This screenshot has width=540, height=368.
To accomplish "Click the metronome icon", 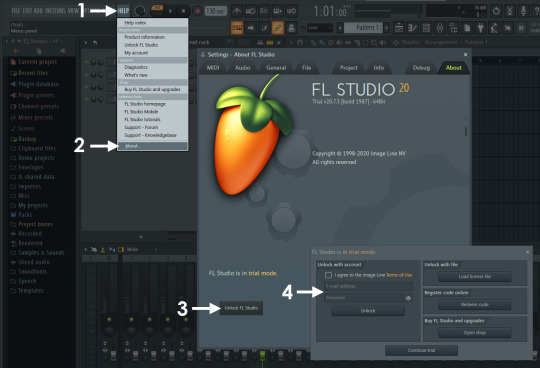I will click(x=237, y=11).
